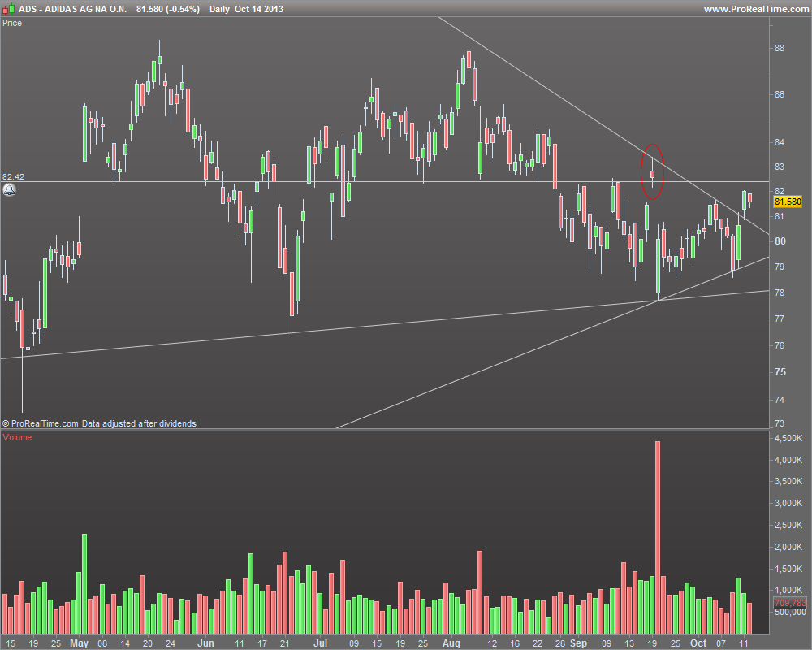Image resolution: width=812 pixels, height=650 pixels.
Task: Click the Price panel label
Action: 12,23
